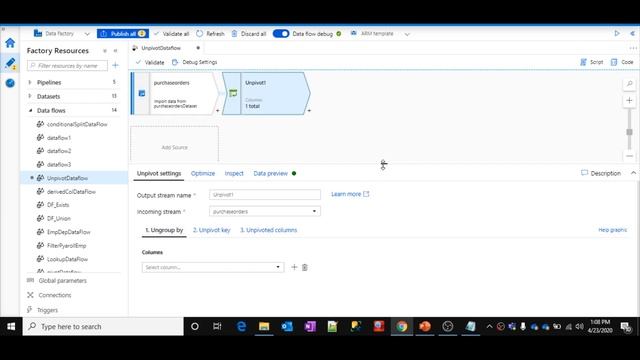Click the Validate button for dataflow
The height and width of the screenshot is (360, 640).
coord(150,62)
